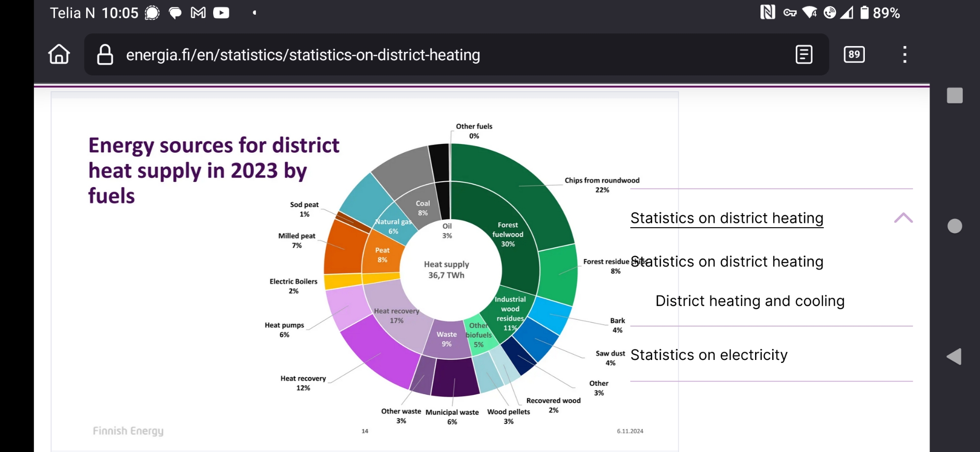Open the YouTube notification icon in status bar
980x452 pixels.
click(x=221, y=13)
